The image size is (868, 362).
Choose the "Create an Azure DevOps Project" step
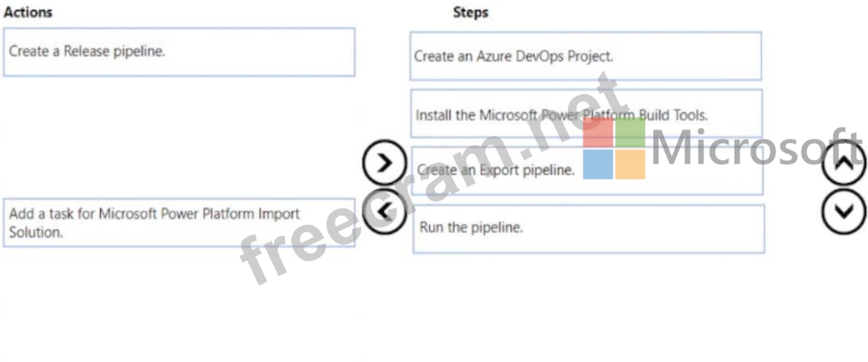[x=585, y=56]
